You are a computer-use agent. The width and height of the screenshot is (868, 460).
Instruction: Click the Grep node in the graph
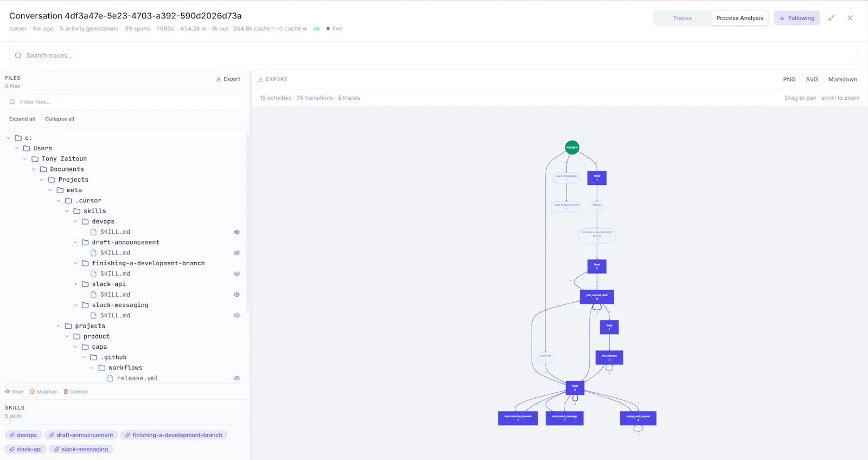pyautogui.click(x=609, y=327)
